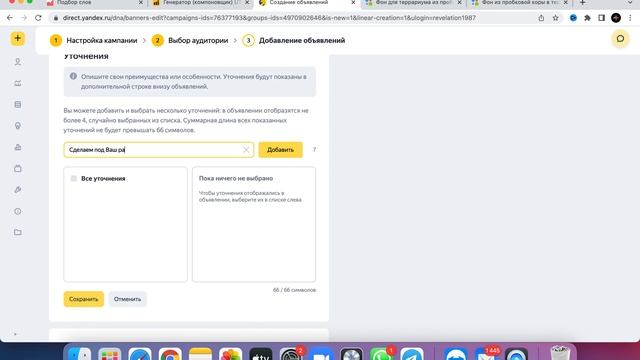Select step 3 'Добавление объявлений'
Viewport: 640px width, 360px height.
[x=294, y=40]
